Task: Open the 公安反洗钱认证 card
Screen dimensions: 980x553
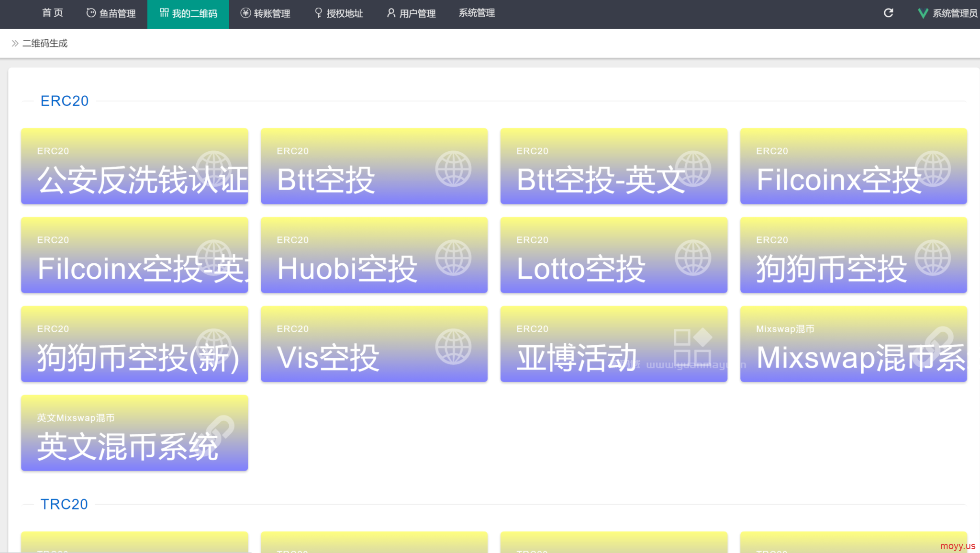Action: pyautogui.click(x=134, y=166)
